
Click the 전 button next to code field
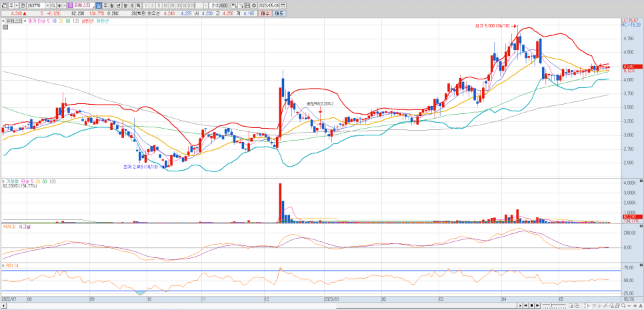23,5
